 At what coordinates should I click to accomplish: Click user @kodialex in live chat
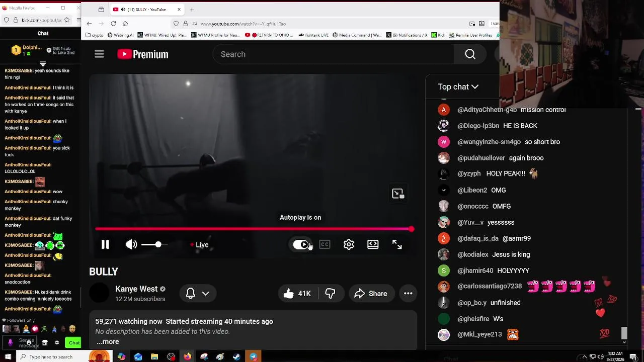473,254
